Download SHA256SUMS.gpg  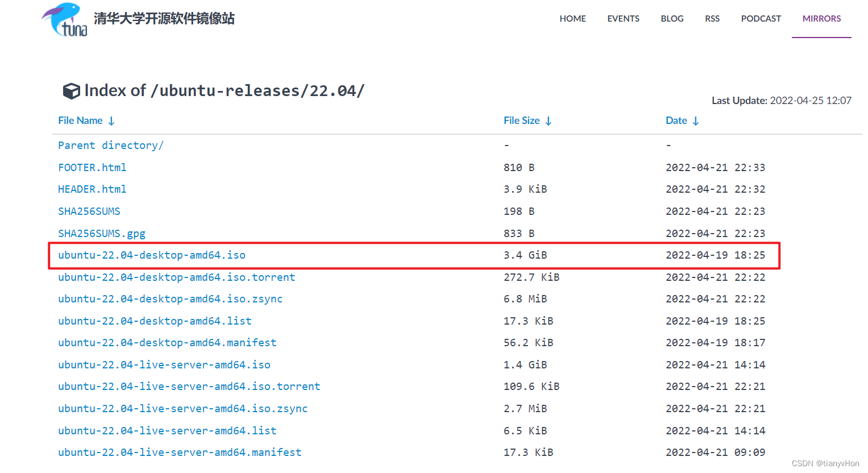pos(102,234)
